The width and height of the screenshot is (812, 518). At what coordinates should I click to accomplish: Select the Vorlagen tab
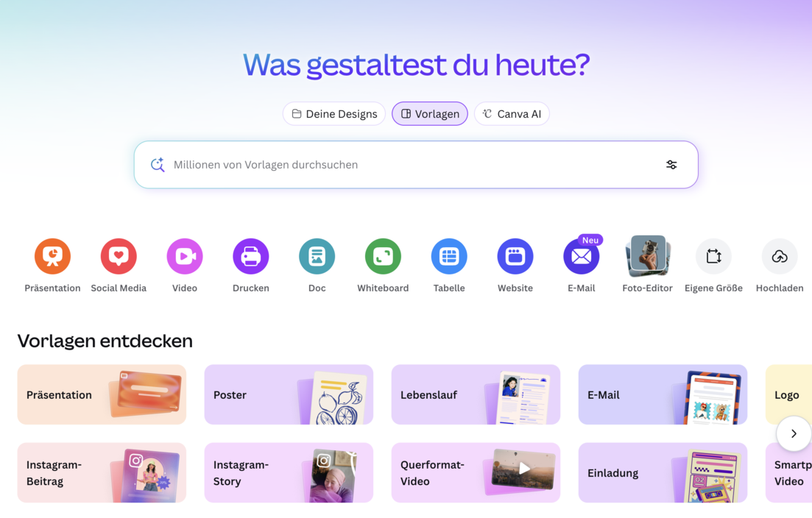coord(430,114)
